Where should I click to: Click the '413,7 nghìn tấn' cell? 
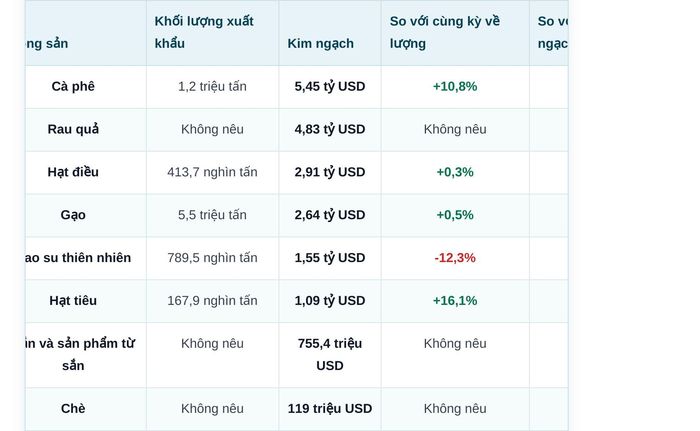[x=212, y=172]
